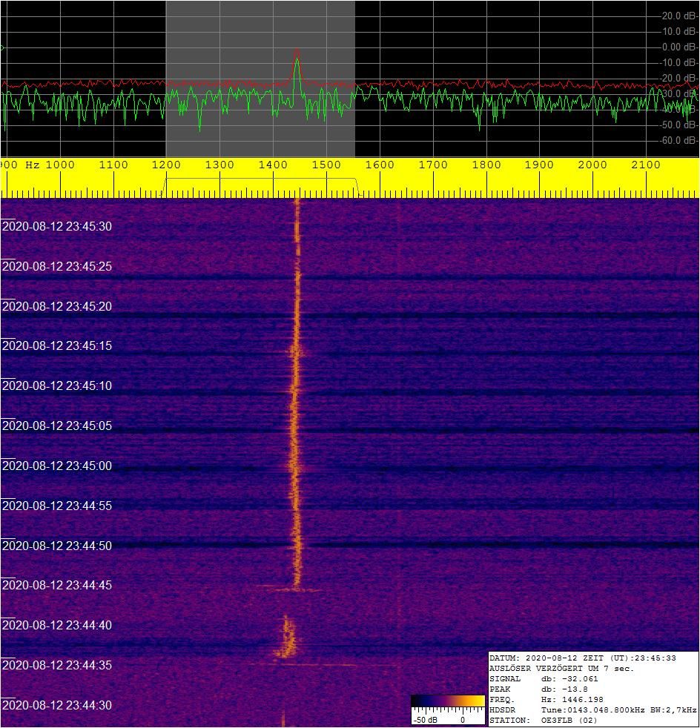Screen dimensions: 700x728
Task: Select the 0.00 dB amplitude label
Action: pyautogui.click(x=679, y=47)
